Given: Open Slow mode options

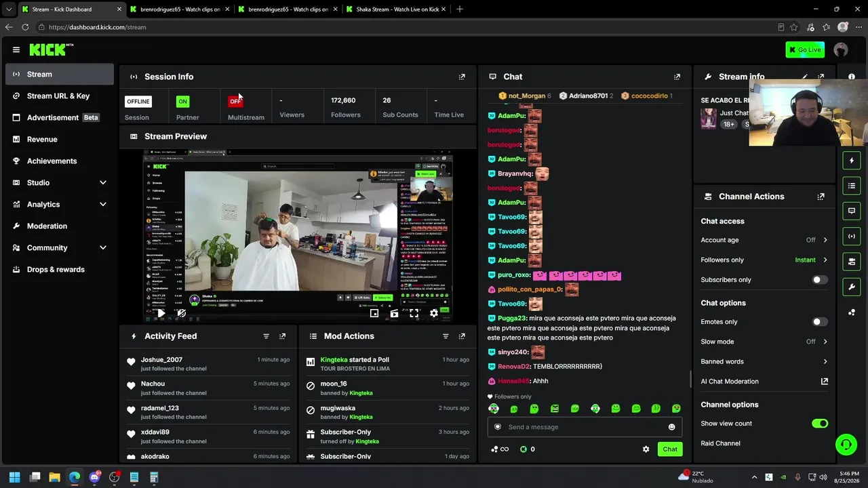Looking at the screenshot, I should pyautogui.click(x=764, y=342).
